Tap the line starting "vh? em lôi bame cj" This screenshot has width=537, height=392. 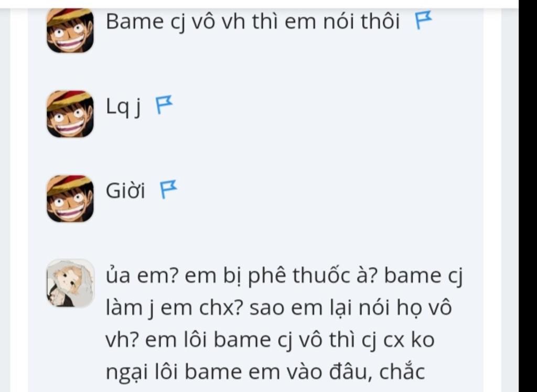pyautogui.click(x=270, y=340)
